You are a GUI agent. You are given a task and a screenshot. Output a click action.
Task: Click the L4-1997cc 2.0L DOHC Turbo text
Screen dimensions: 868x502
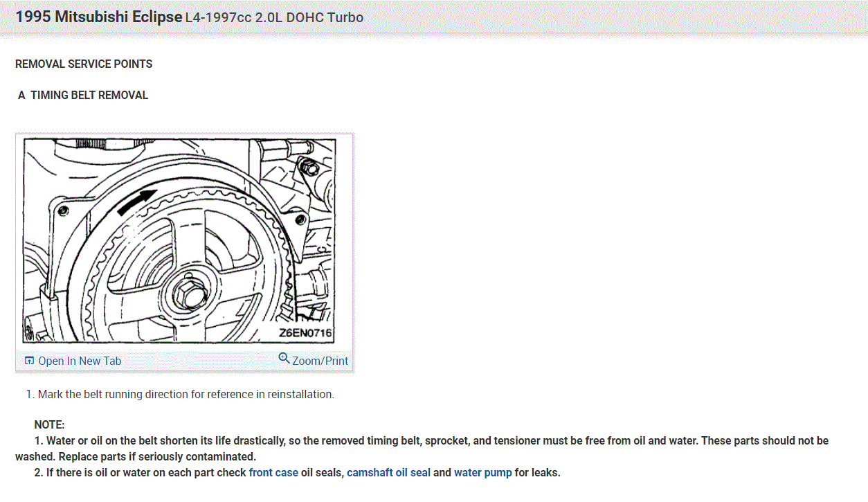(x=274, y=18)
